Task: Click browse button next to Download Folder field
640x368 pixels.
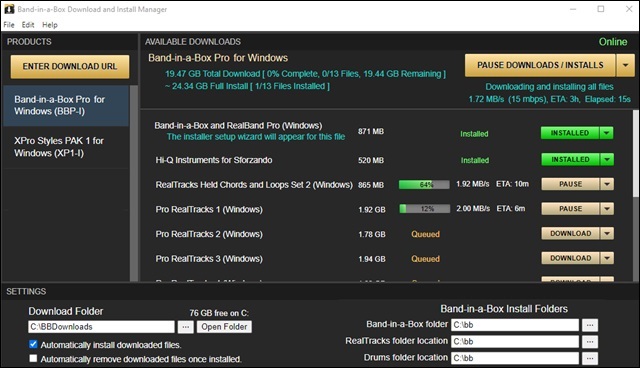Action: click(x=185, y=327)
